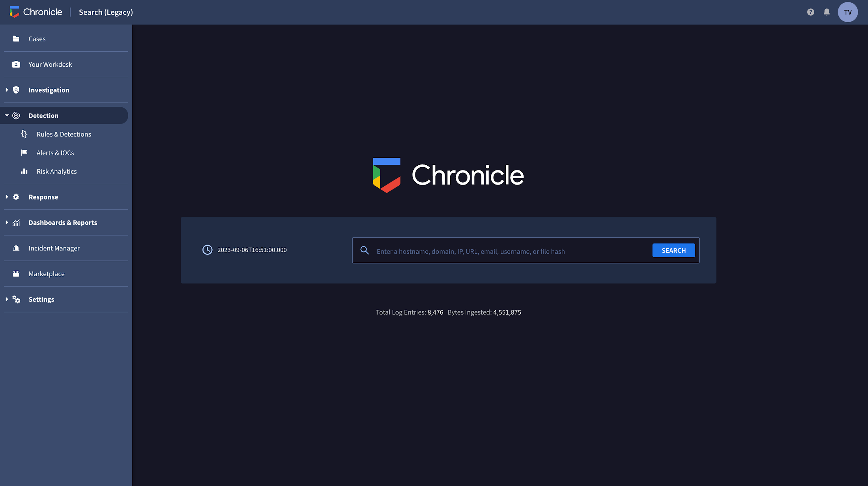Click the Rules & Detections icon
Screen dimensions: 868x486
[24, 134]
